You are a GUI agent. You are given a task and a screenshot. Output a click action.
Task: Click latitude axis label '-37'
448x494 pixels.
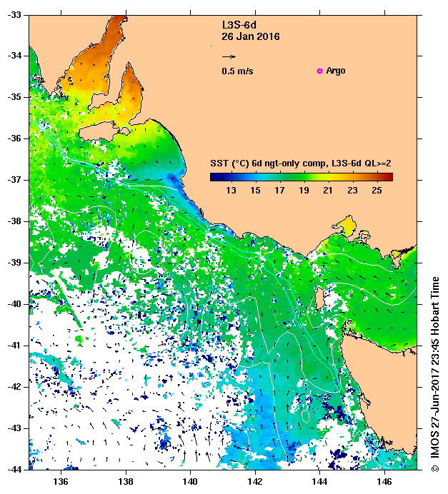[14, 180]
